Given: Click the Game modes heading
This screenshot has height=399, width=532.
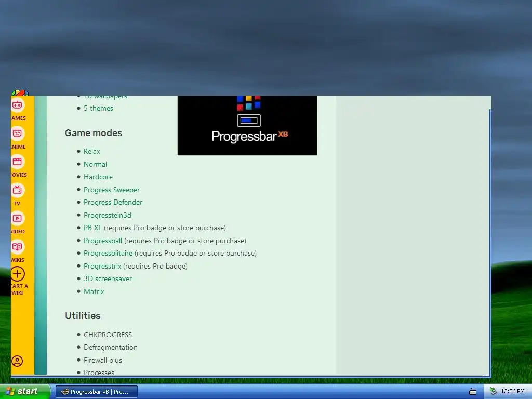Looking at the screenshot, I should coord(94,133).
